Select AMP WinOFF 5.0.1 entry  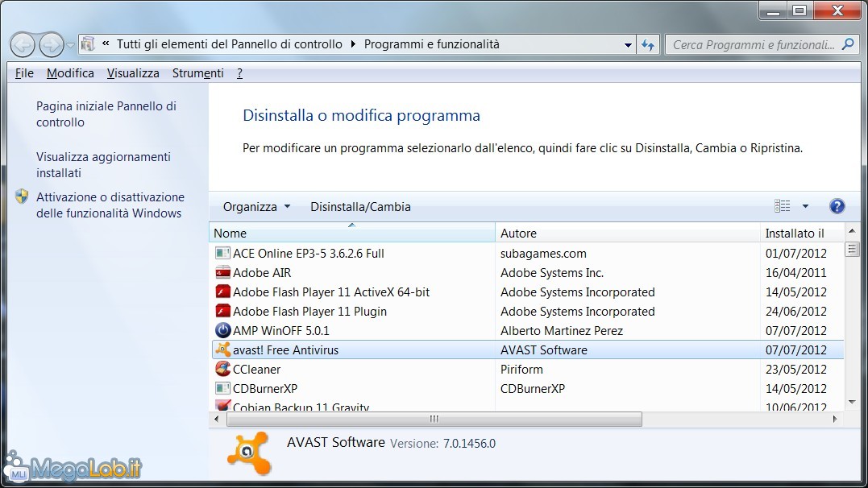(x=280, y=331)
